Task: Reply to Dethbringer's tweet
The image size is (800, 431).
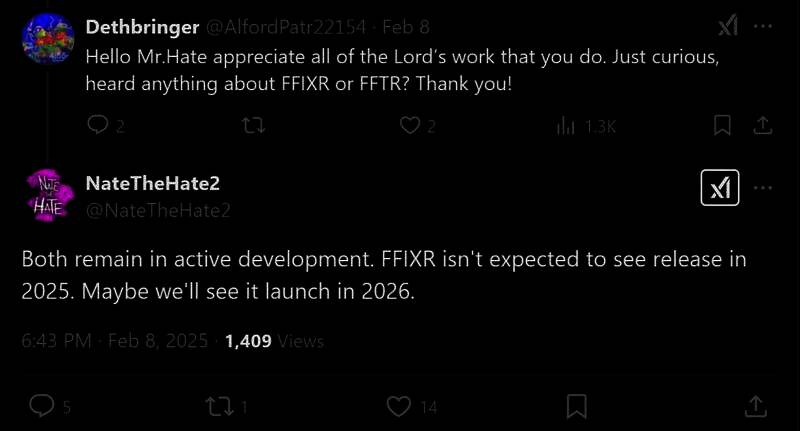Action: point(98,125)
